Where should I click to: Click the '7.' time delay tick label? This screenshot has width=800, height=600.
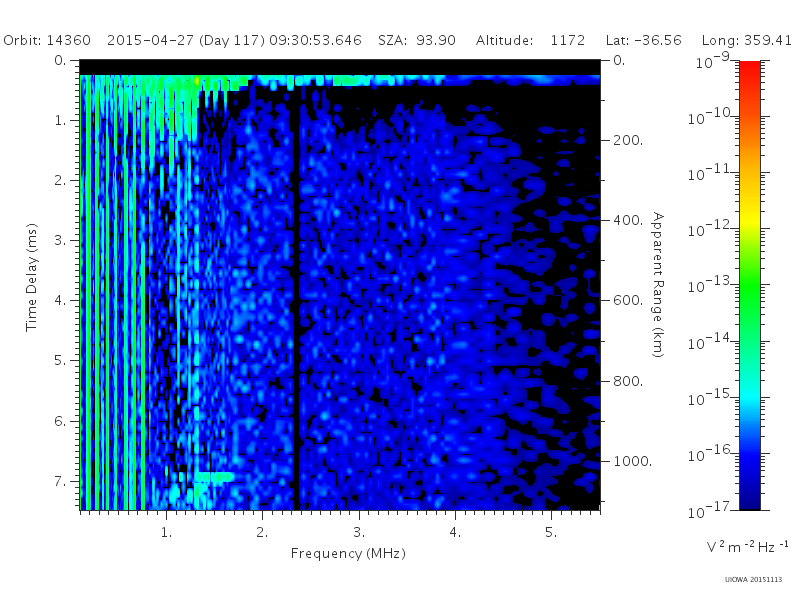[60, 481]
